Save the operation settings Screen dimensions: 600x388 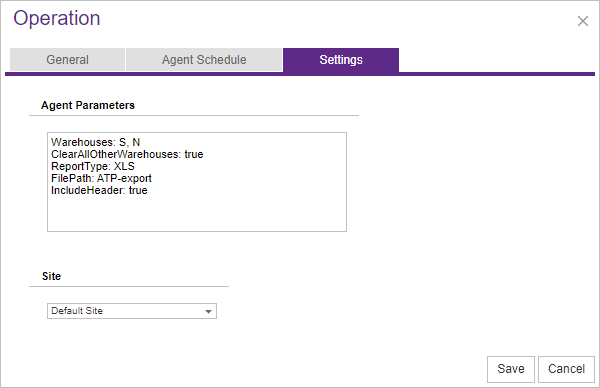coord(510,369)
